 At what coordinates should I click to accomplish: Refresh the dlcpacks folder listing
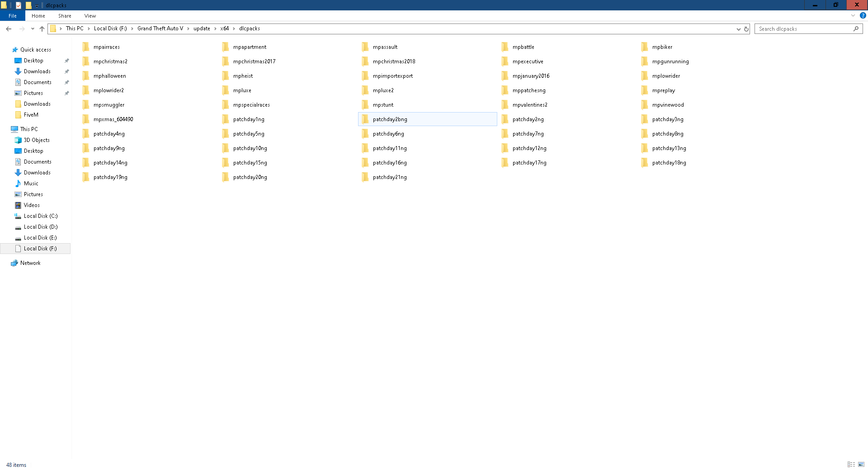point(746,28)
